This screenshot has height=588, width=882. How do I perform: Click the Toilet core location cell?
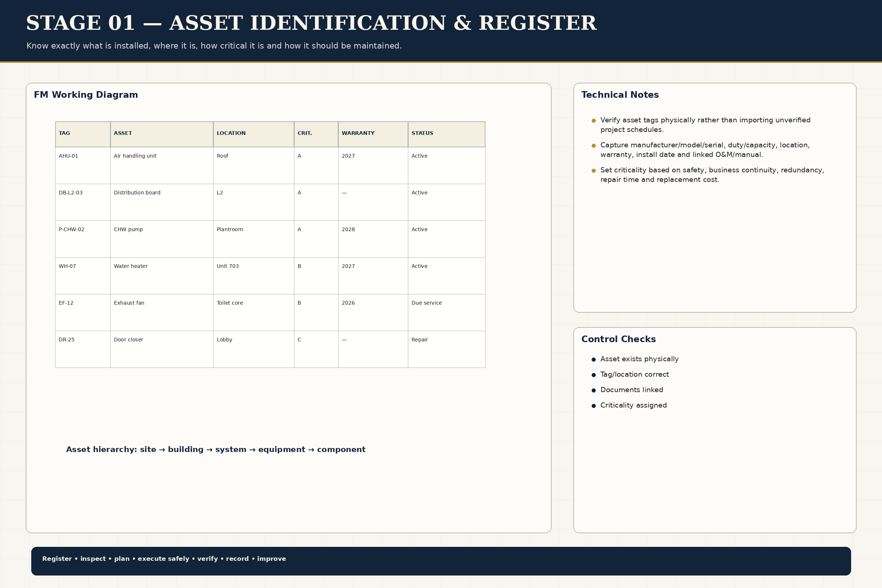click(254, 312)
